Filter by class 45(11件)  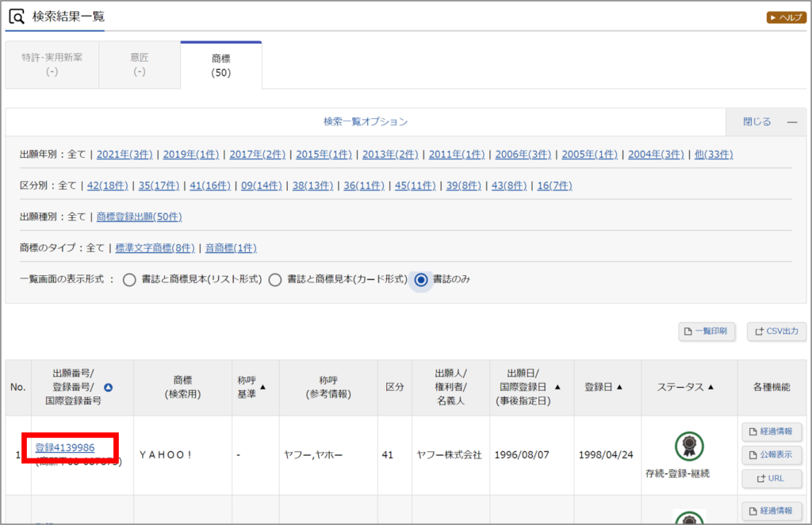point(416,186)
